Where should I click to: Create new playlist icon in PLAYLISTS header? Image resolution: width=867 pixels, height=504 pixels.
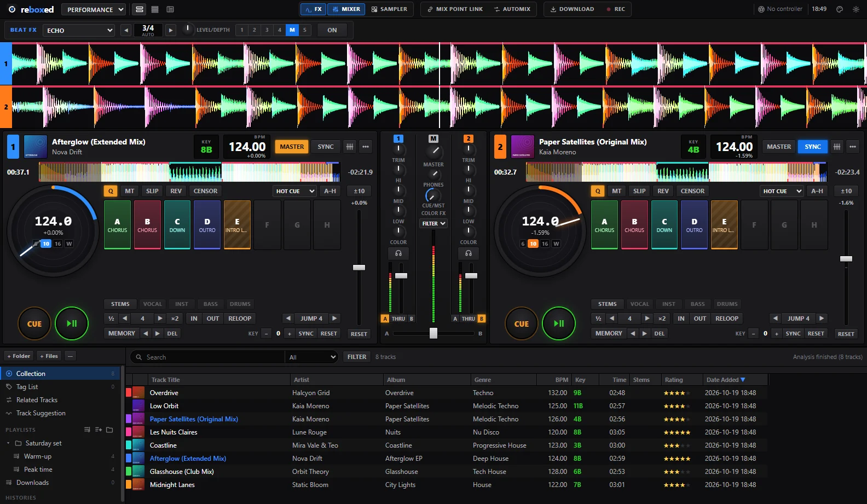coord(87,430)
